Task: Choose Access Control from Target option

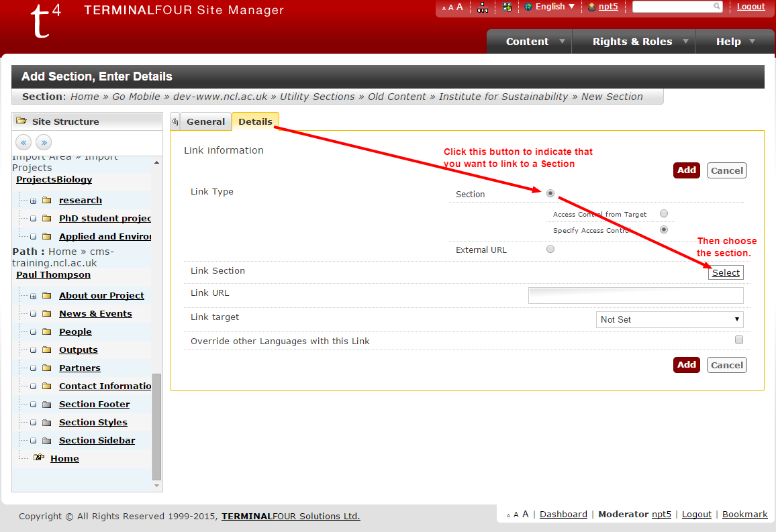Action: tap(664, 214)
